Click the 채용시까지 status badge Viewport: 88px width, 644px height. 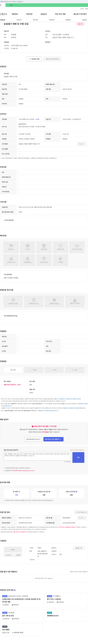pos(80,24)
